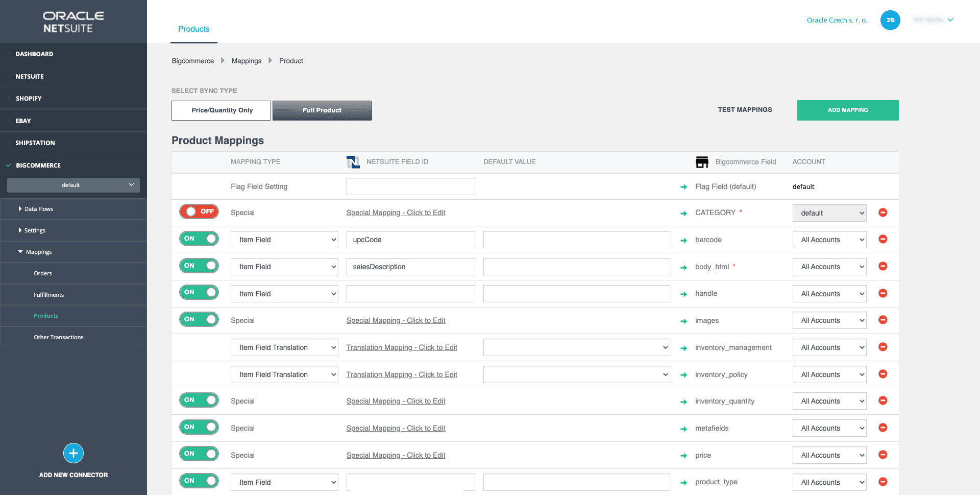Open user account menu chevron at top right
The image size is (980, 495).
click(x=950, y=20)
